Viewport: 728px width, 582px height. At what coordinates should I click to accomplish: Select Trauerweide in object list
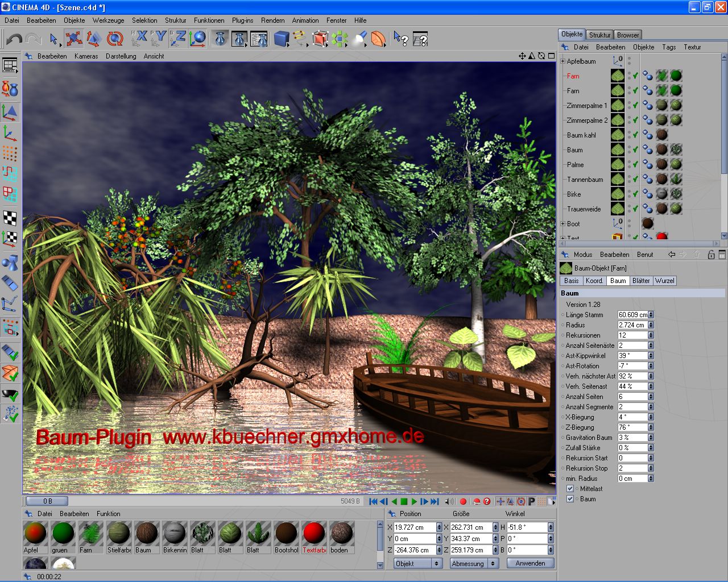coord(584,209)
